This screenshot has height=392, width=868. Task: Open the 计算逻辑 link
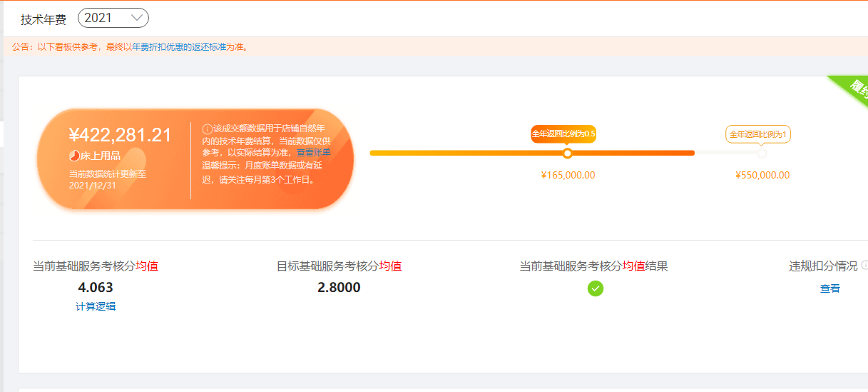(96, 306)
